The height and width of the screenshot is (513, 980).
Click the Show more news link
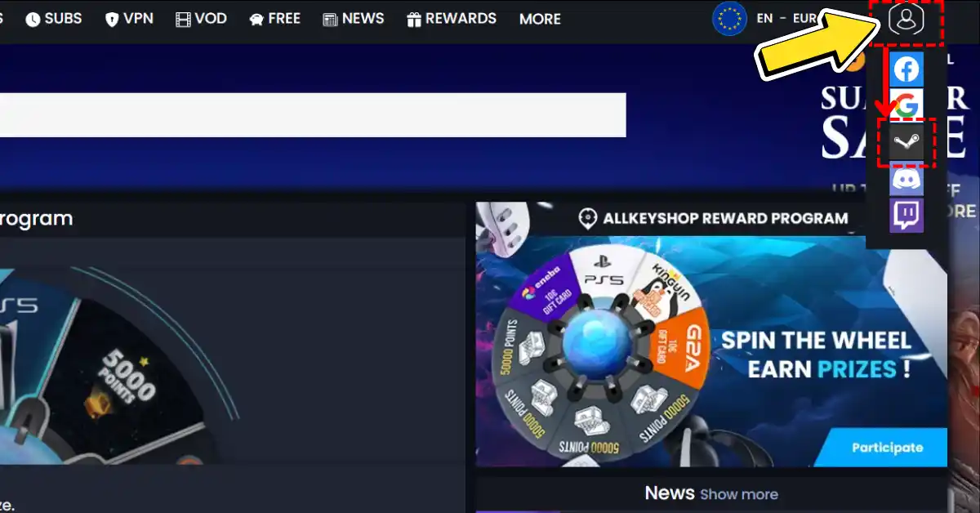[738, 494]
